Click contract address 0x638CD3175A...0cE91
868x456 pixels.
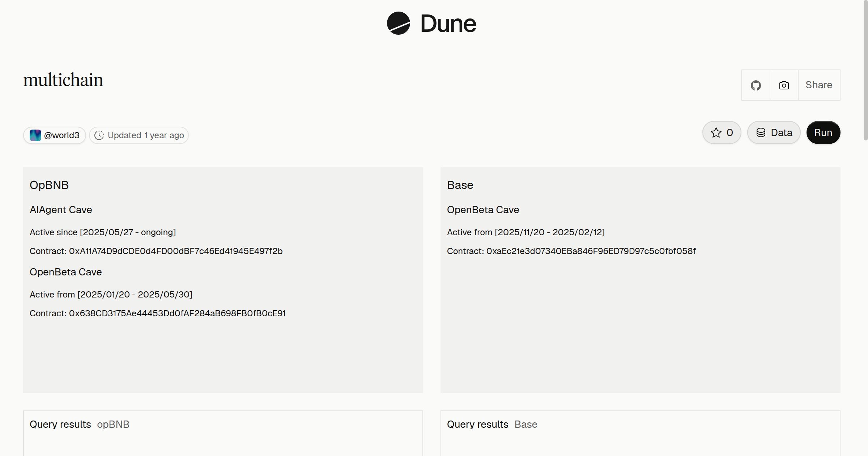tap(177, 313)
